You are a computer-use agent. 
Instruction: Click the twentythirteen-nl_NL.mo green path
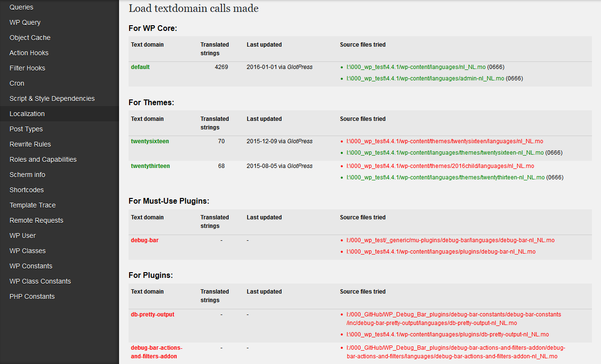[445, 177]
